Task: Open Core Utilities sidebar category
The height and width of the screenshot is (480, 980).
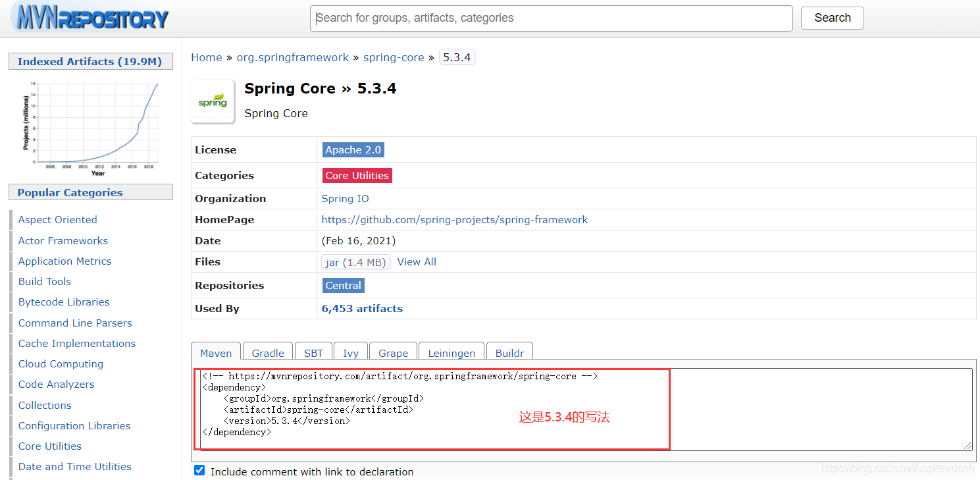Action: [50, 446]
